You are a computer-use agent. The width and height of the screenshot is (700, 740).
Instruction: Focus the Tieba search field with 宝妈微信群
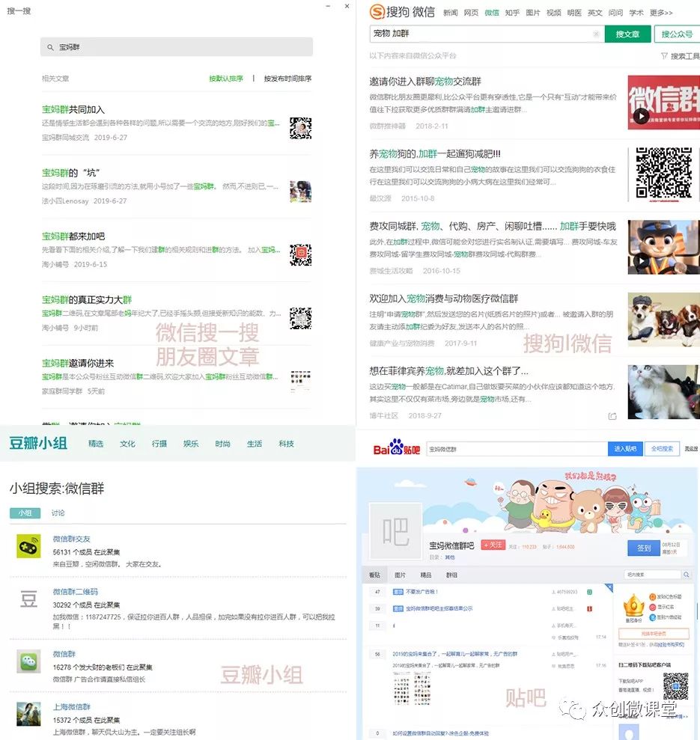click(517, 449)
